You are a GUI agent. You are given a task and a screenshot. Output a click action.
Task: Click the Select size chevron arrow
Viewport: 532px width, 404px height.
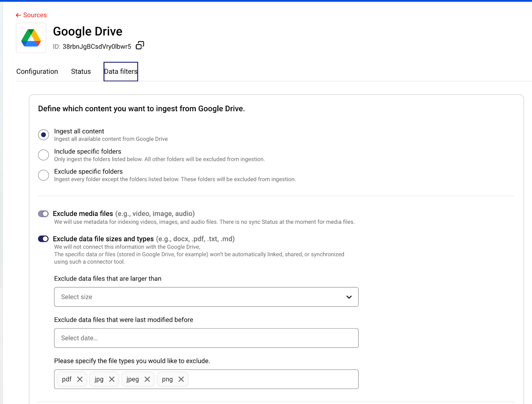[349, 297]
